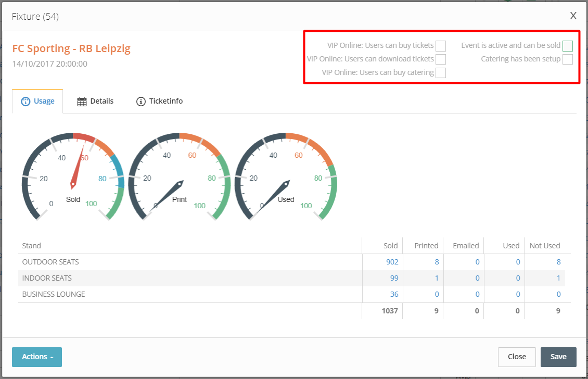Screen dimensions: 588x379
Task: Select the INDOOR SEATS row label
Action: click(47, 278)
